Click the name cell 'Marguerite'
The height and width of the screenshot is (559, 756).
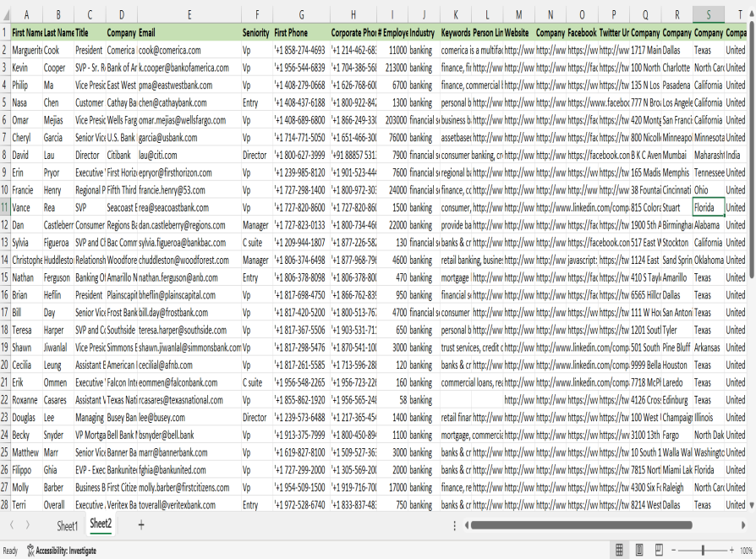pos(26,50)
